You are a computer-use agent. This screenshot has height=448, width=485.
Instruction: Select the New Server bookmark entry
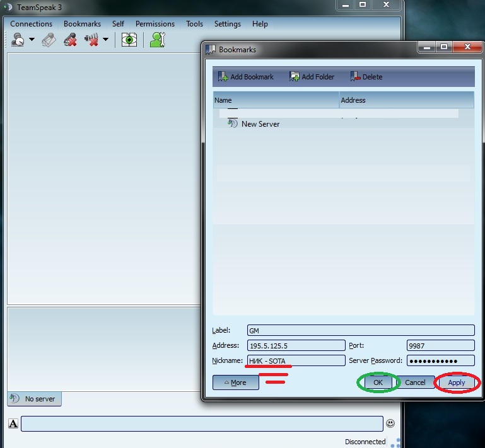pyautogui.click(x=260, y=124)
